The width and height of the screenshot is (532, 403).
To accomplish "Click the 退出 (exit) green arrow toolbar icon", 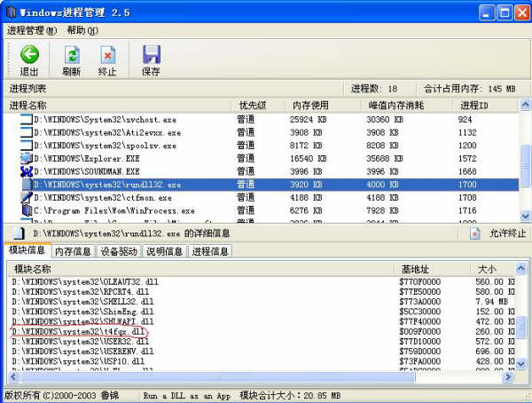I will [x=29, y=54].
